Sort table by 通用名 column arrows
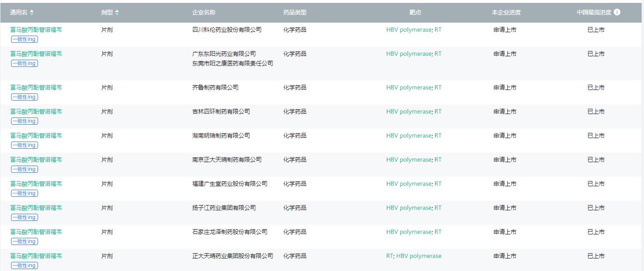 pyautogui.click(x=32, y=13)
